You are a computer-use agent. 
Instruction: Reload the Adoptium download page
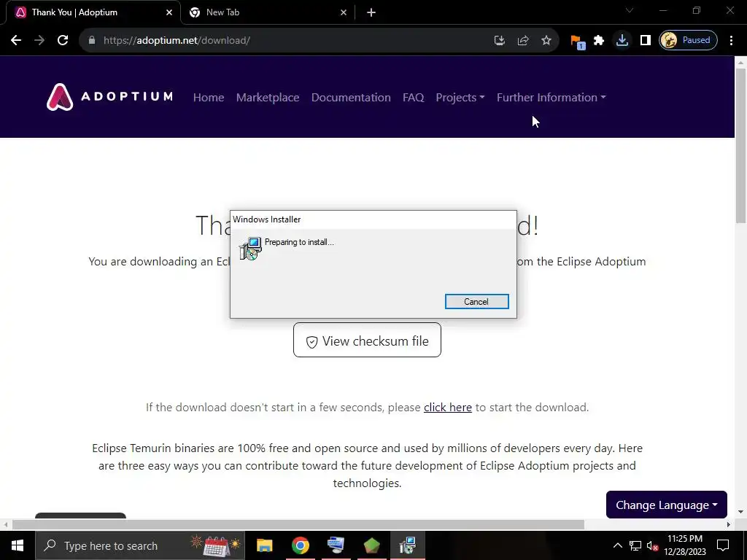click(63, 40)
